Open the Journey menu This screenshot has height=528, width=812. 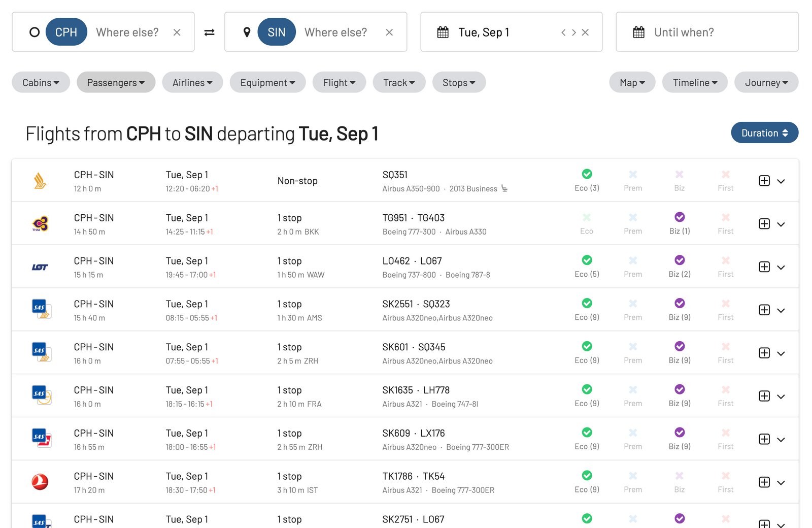tap(766, 82)
